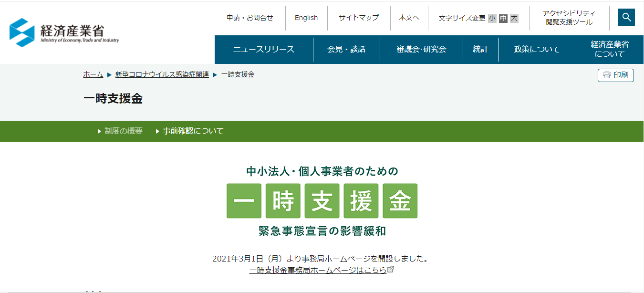Image resolution: width=644 pixels, height=293 pixels.
Task: Jump to 事前確認について section
Action: pyautogui.click(x=193, y=131)
